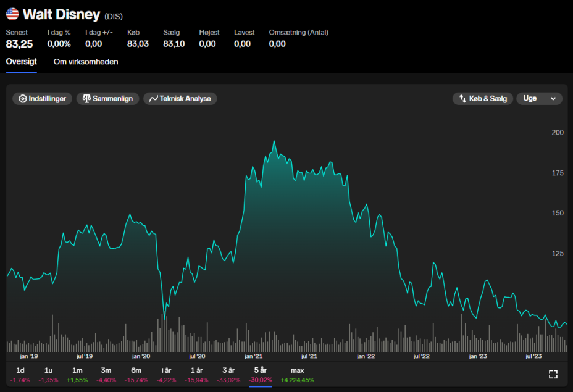Select the 5 år range
The width and height of the screenshot is (573, 392).
[x=261, y=375]
